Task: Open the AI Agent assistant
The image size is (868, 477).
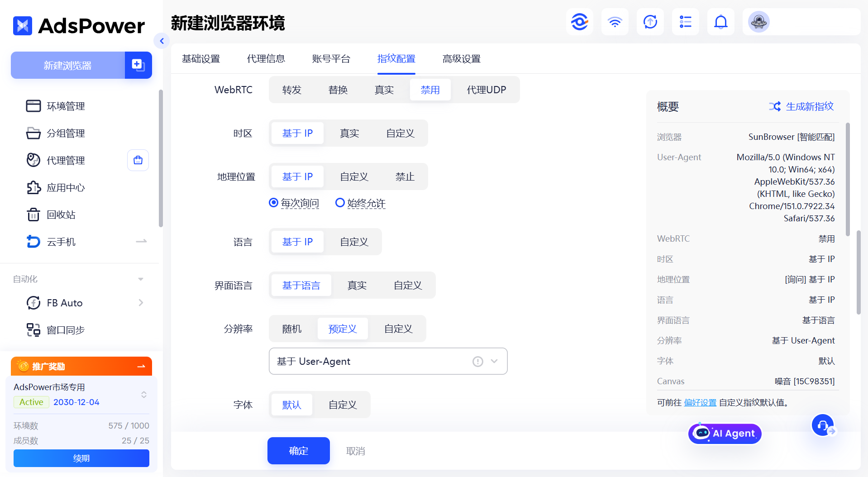Action: point(725,433)
